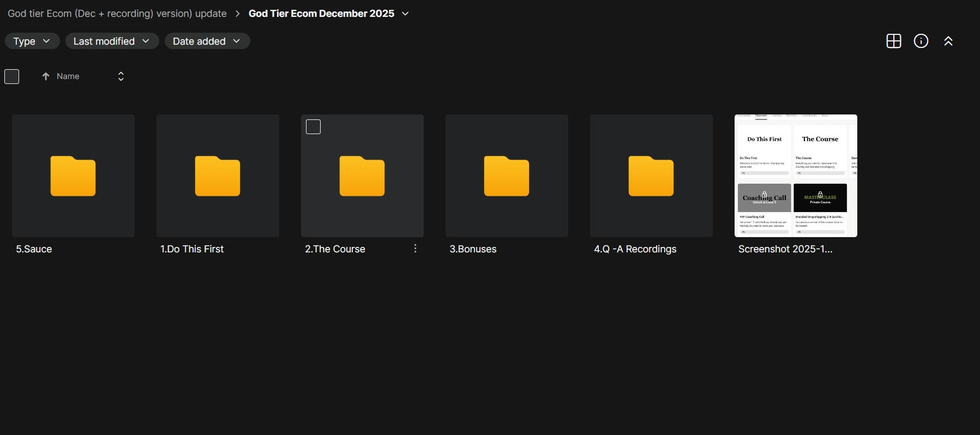
Task: Expand the Type filter dropdown
Action: [x=32, y=41]
